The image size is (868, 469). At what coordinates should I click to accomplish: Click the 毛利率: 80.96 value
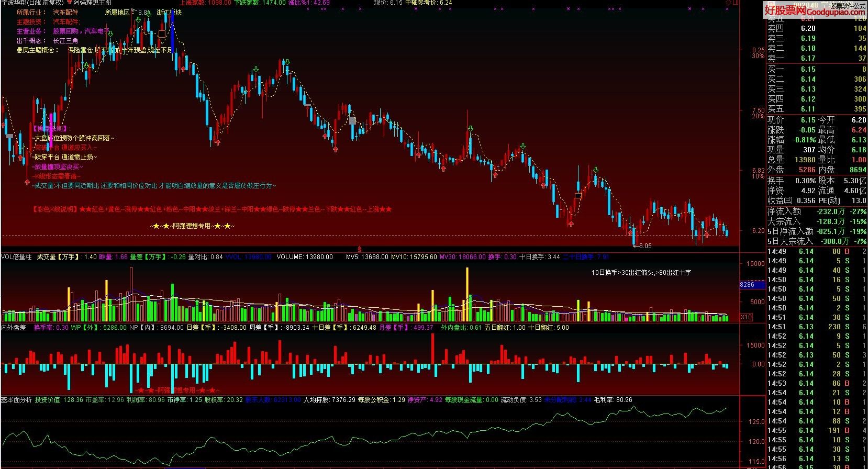point(613,400)
